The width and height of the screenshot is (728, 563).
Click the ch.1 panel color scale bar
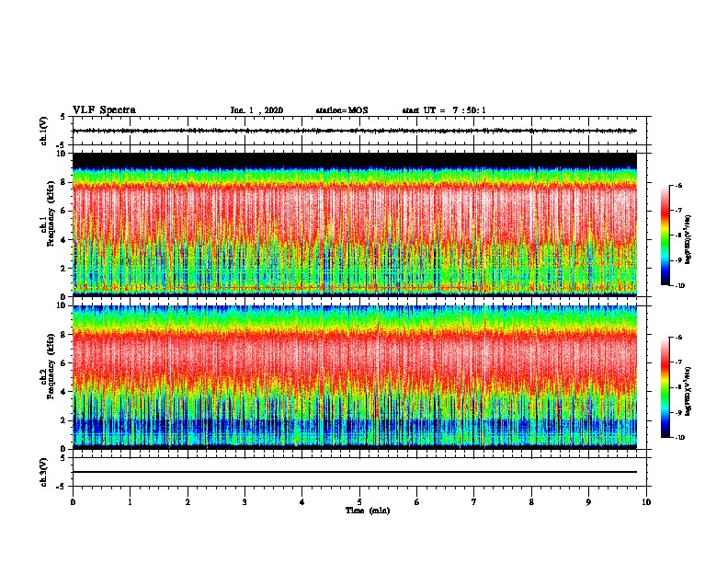click(x=665, y=236)
